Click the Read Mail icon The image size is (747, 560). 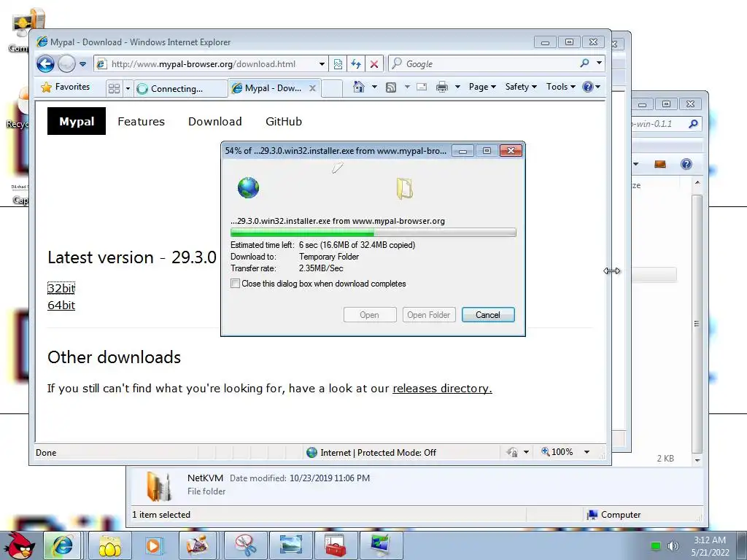click(x=422, y=87)
